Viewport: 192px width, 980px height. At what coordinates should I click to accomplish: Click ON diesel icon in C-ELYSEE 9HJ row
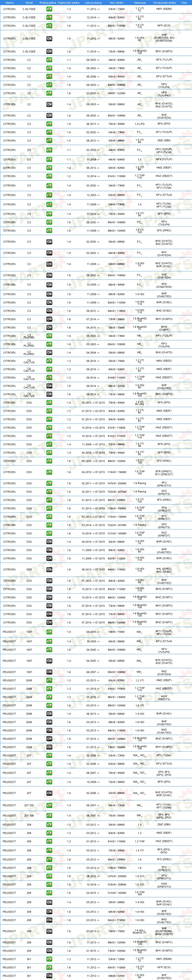click(x=49, y=39)
